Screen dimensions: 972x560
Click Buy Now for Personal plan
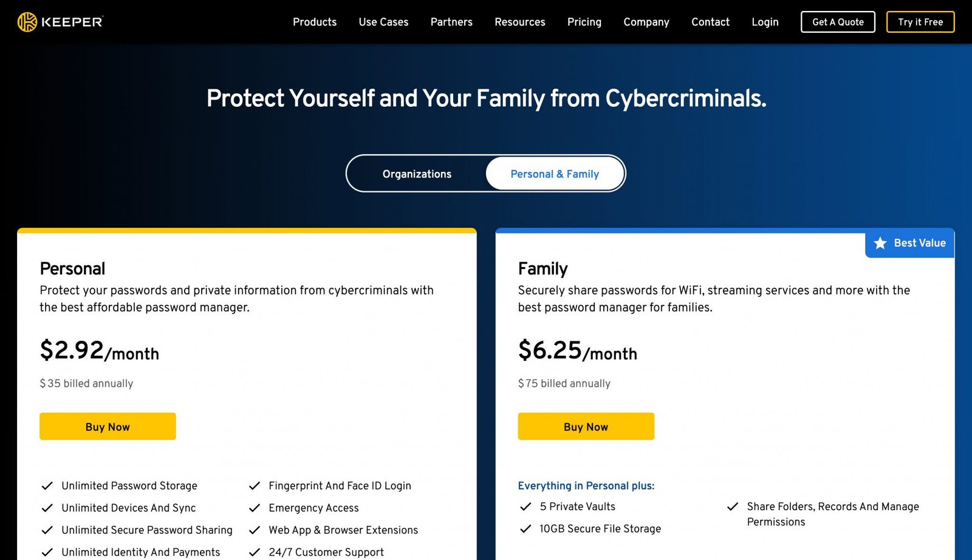[108, 426]
